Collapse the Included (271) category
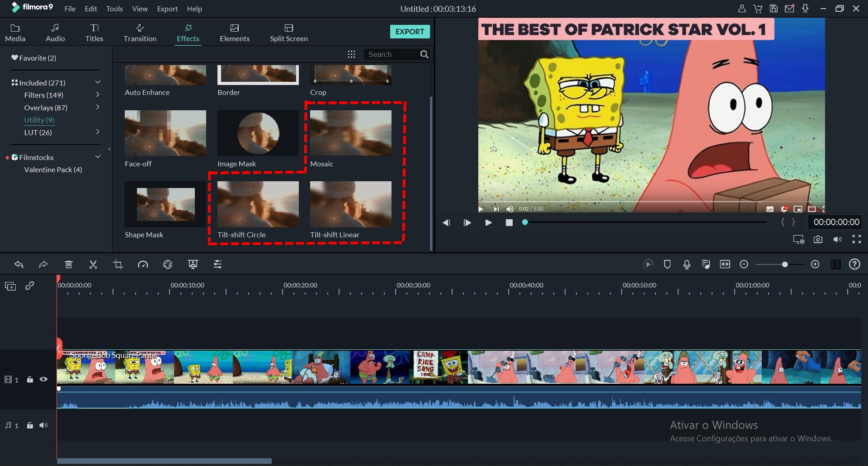Screen dimensions: 868x466 [98, 82]
